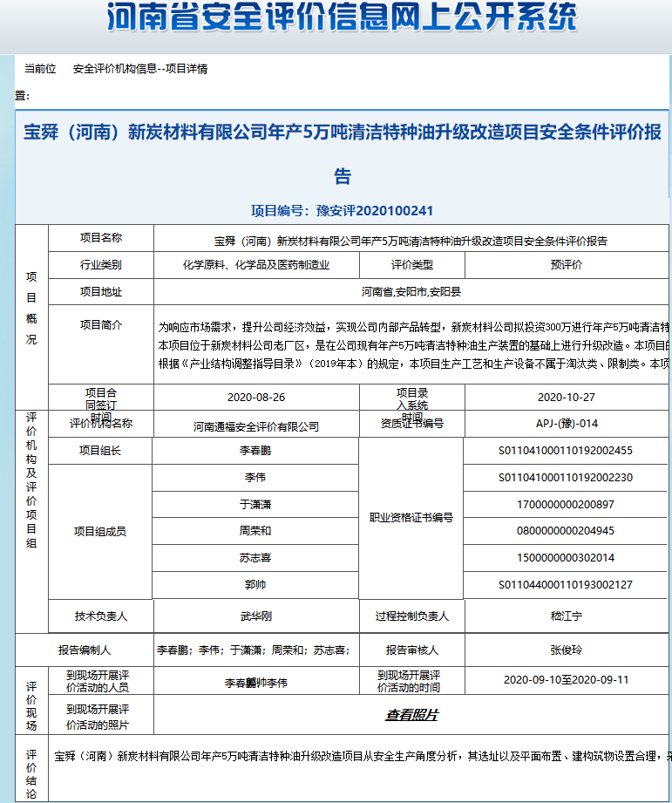Select certificate number 1500000000302014
The width and height of the screenshot is (672, 803).
[x=566, y=558]
